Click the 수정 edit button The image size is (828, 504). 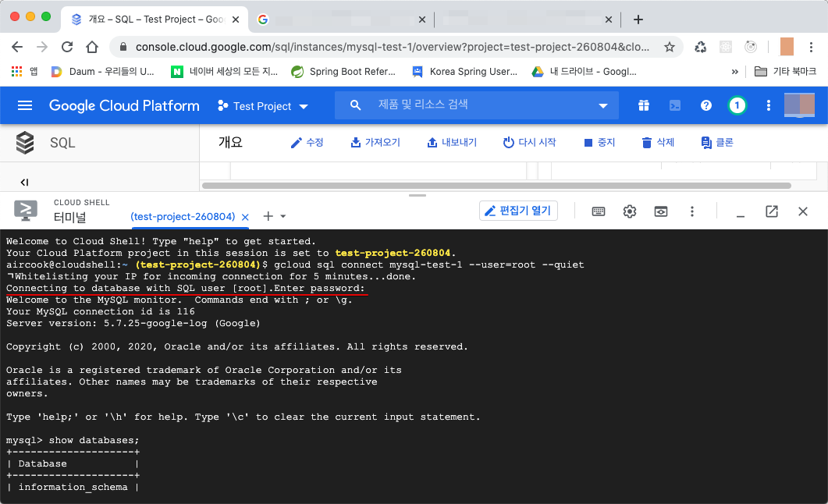[307, 143]
